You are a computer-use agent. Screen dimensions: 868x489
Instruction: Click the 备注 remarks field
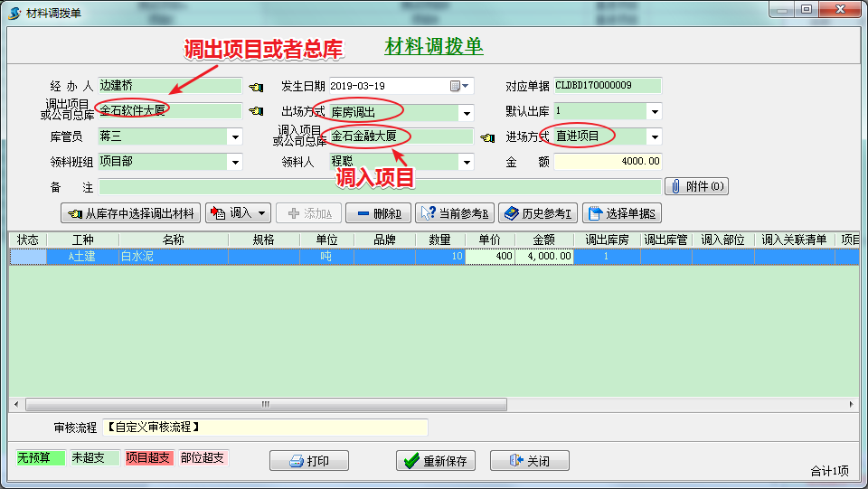point(380,186)
